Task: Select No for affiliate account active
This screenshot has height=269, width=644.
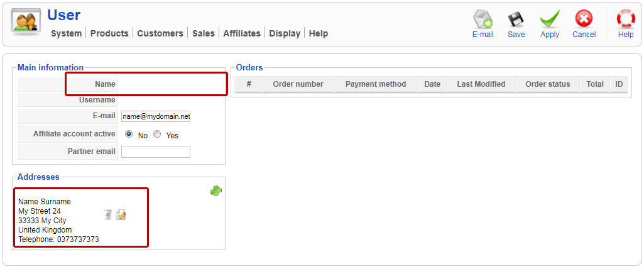Action: (129, 134)
